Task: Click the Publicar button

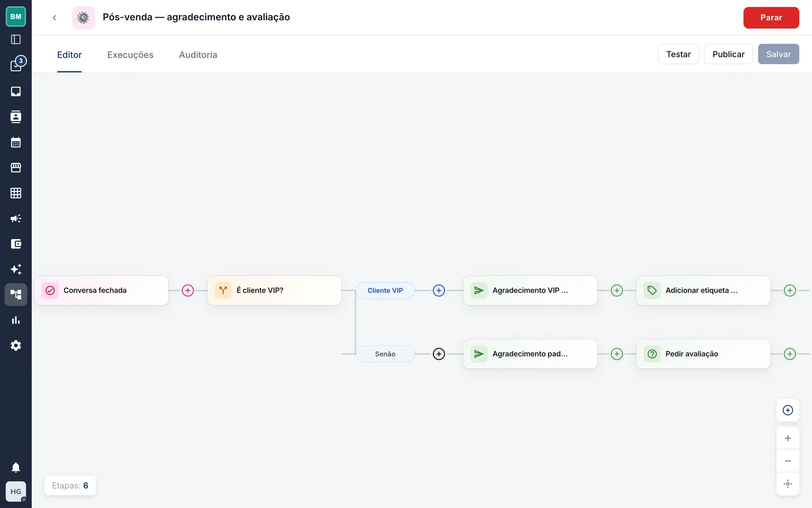Action: [728, 54]
